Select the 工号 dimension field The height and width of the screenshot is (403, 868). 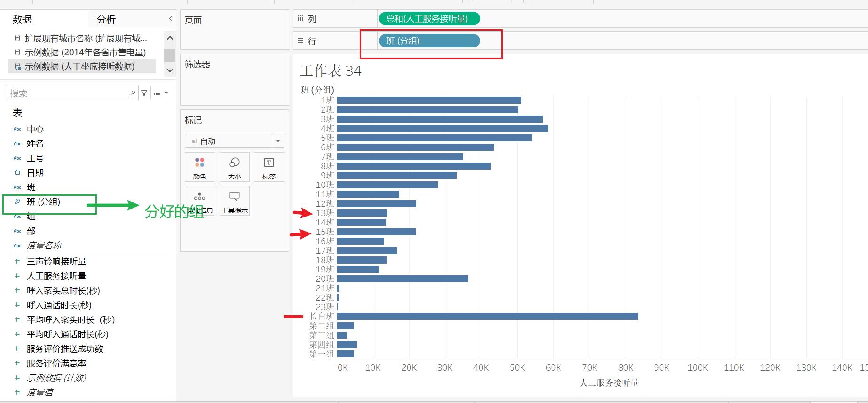pos(35,158)
